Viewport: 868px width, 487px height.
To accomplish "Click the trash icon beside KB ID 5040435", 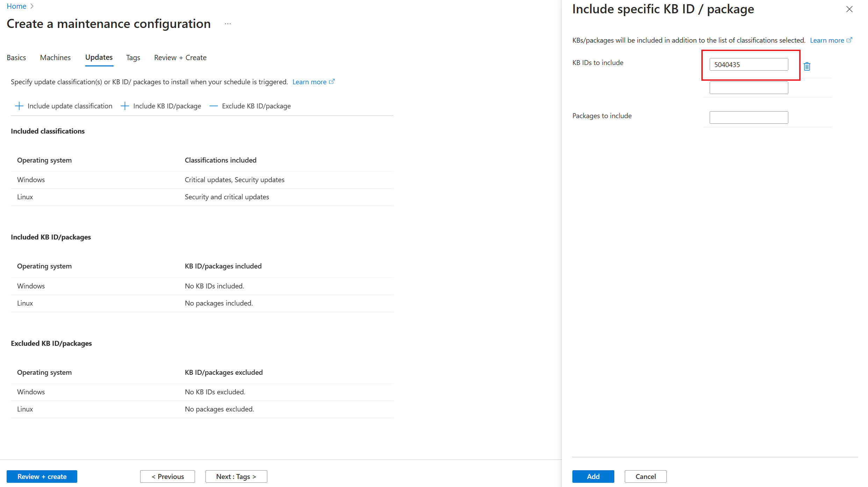I will click(807, 66).
